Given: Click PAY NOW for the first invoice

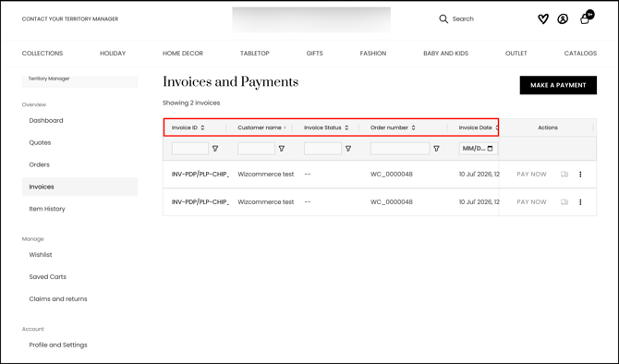Looking at the screenshot, I should click(x=531, y=174).
